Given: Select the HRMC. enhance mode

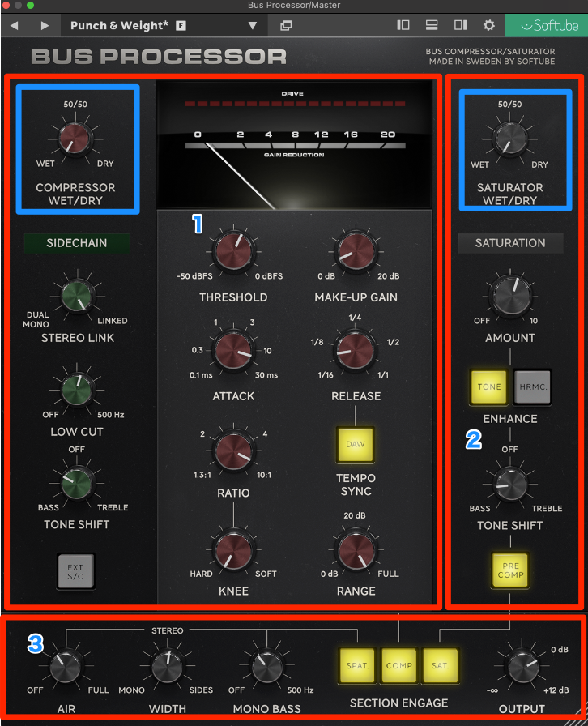Looking at the screenshot, I should click(x=531, y=387).
